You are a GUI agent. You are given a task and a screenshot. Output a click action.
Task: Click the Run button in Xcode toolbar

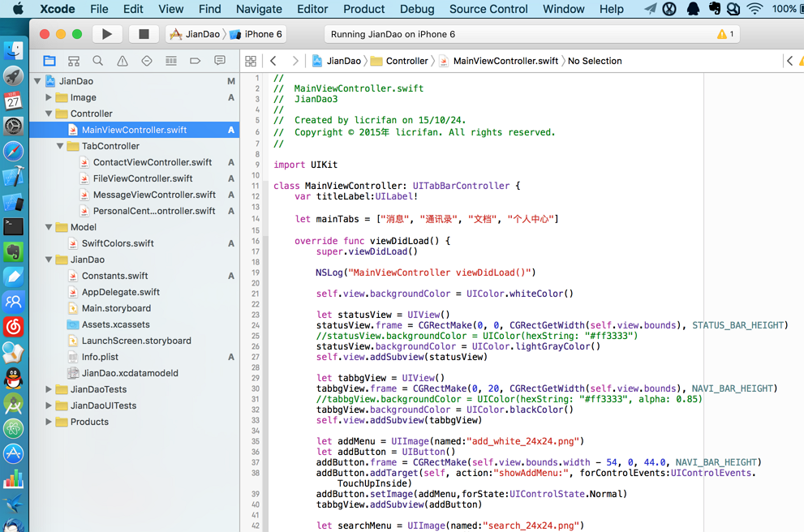click(x=106, y=34)
